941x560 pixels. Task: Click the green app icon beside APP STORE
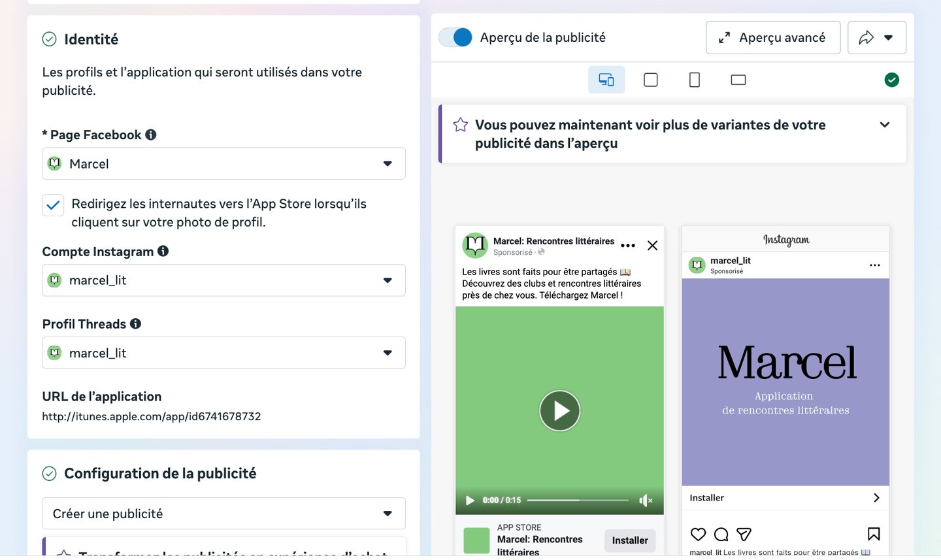(x=476, y=540)
